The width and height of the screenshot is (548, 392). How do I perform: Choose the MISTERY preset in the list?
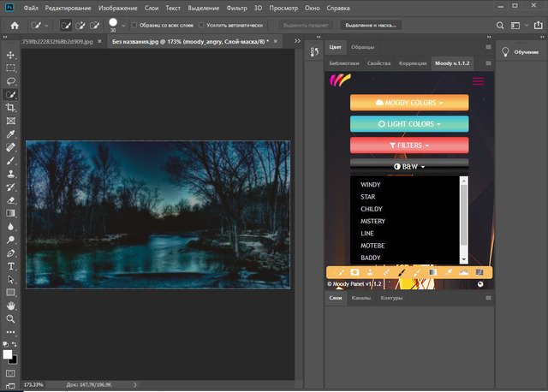[x=372, y=221]
